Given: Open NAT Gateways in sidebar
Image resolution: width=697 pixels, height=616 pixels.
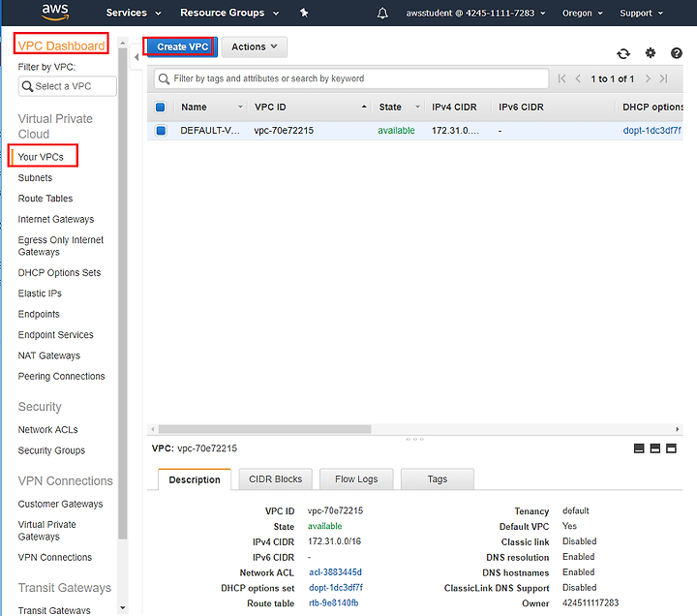Looking at the screenshot, I should [x=49, y=355].
